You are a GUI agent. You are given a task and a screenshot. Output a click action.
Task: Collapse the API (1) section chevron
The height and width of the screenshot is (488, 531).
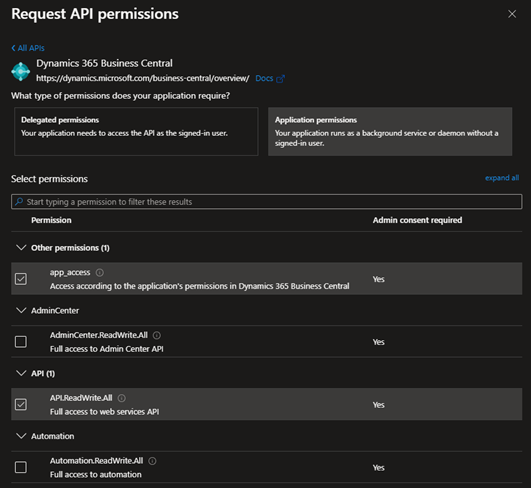(21, 373)
